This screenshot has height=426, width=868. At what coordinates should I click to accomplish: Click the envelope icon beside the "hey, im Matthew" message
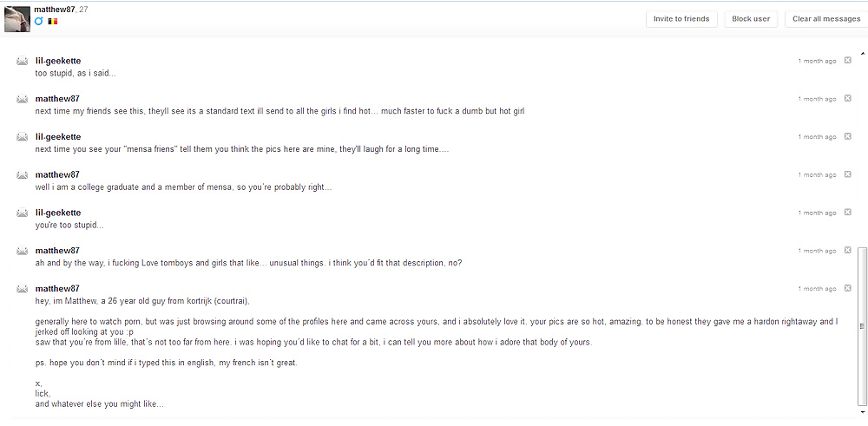click(23, 289)
